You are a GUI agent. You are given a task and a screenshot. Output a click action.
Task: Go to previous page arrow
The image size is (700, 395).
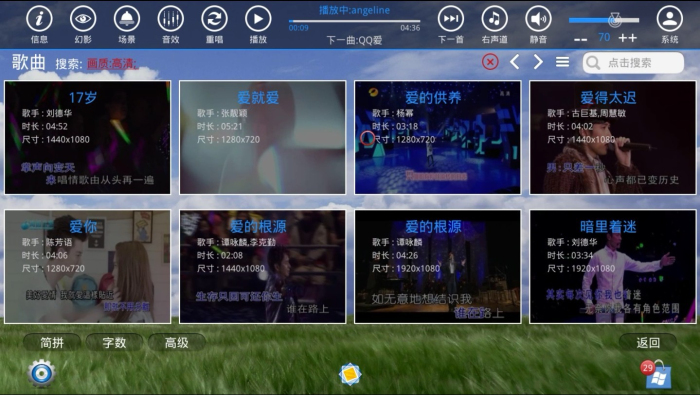coord(514,62)
